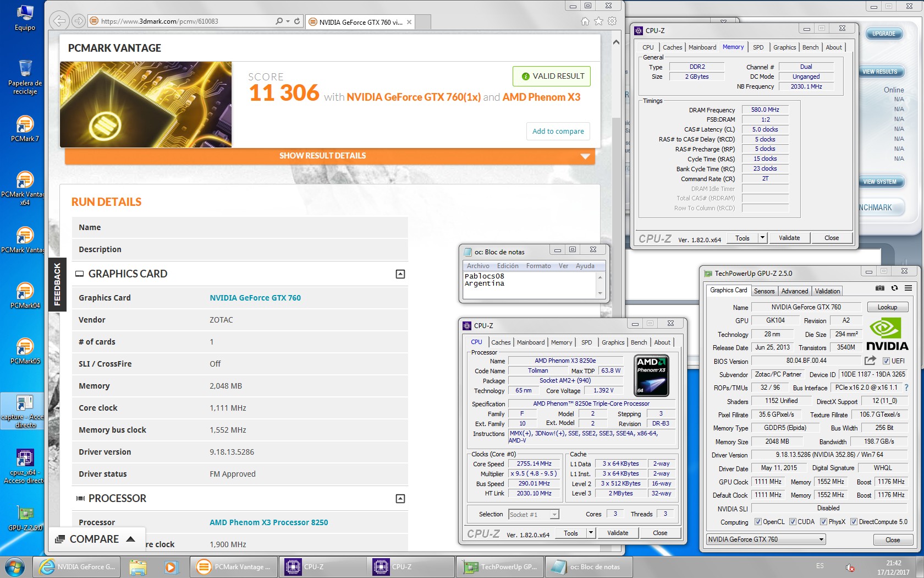924x578 pixels.
Task: Toggle OpenCL checkbox in GPU-Z
Action: point(758,522)
